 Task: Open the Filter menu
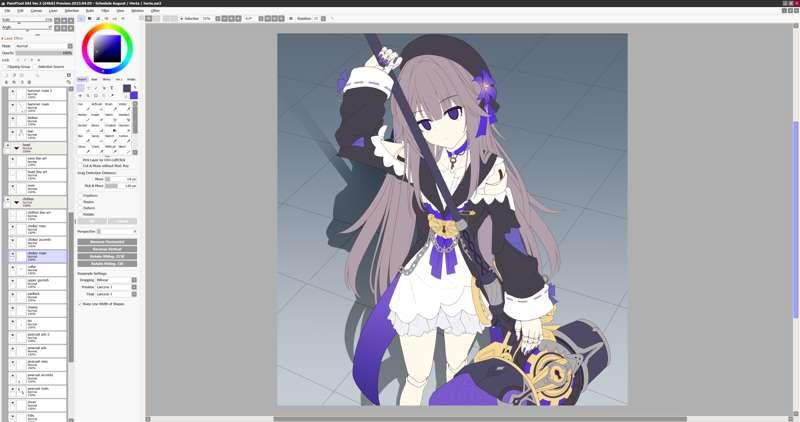point(105,11)
